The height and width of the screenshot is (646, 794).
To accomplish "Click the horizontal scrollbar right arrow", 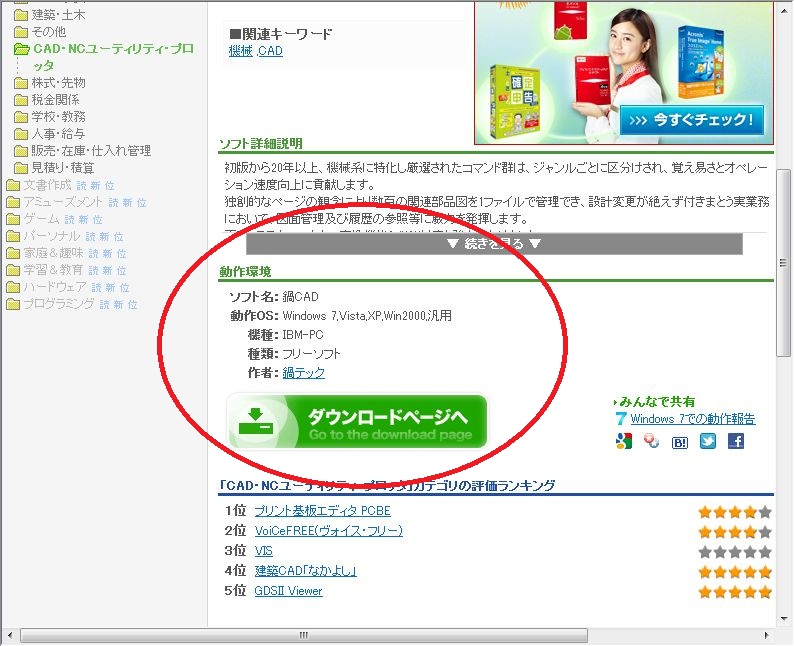I will (766, 635).
